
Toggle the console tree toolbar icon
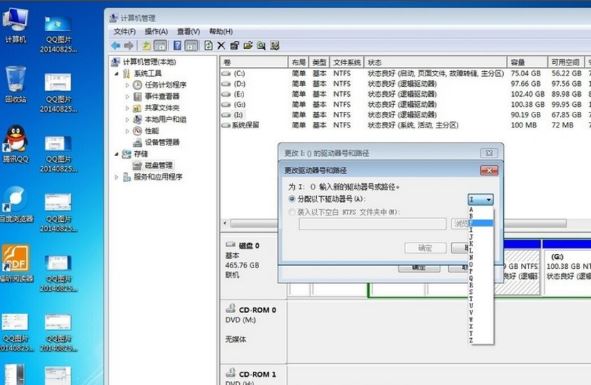[160, 46]
